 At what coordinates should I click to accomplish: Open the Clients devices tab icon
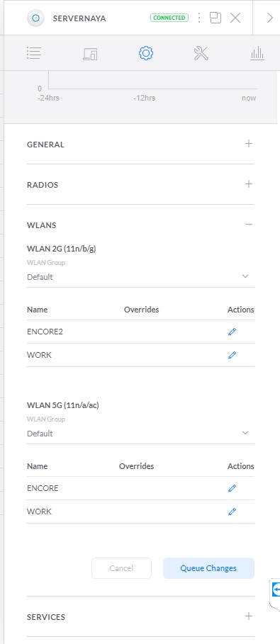[x=90, y=53]
